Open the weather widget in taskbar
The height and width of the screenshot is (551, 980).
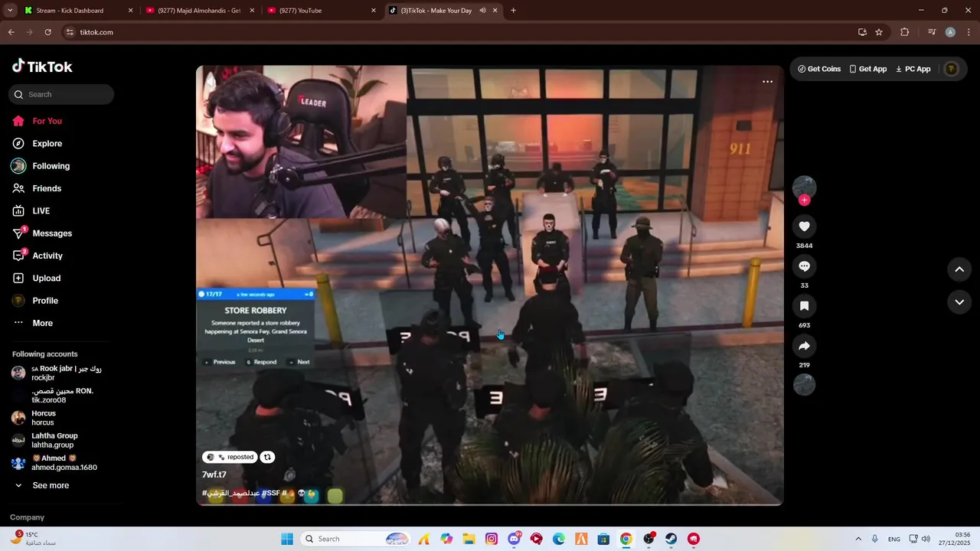point(34,539)
